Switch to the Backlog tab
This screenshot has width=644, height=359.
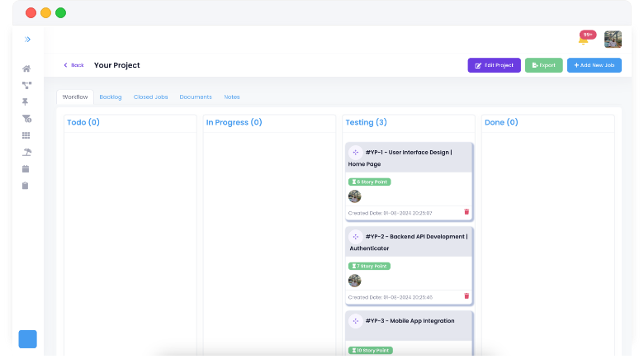point(111,97)
